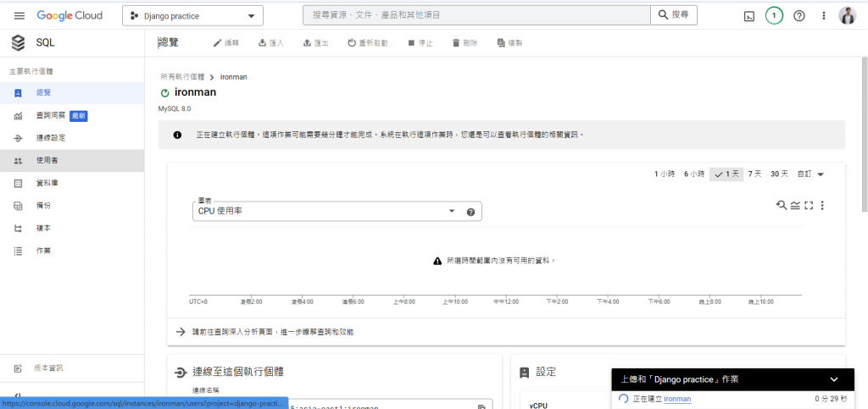Select the 1 小時 time range
Screen dimensions: 868x409
click(665, 174)
